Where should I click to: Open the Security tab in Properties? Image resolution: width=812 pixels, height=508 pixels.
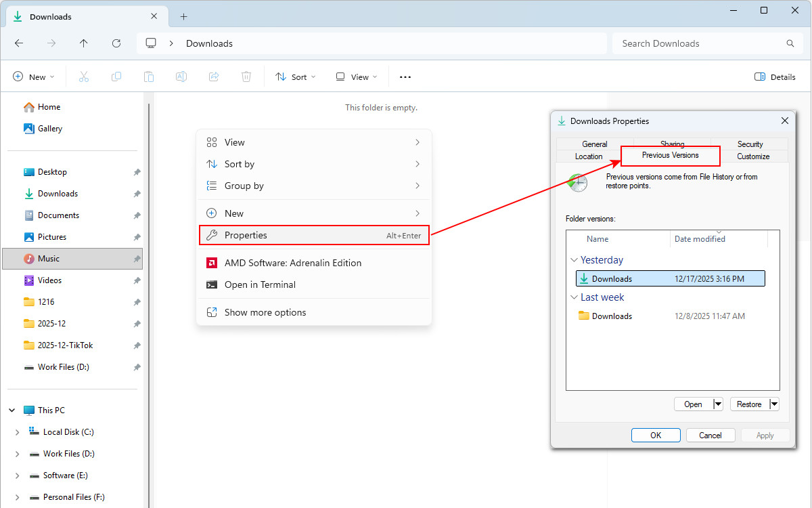click(750, 144)
